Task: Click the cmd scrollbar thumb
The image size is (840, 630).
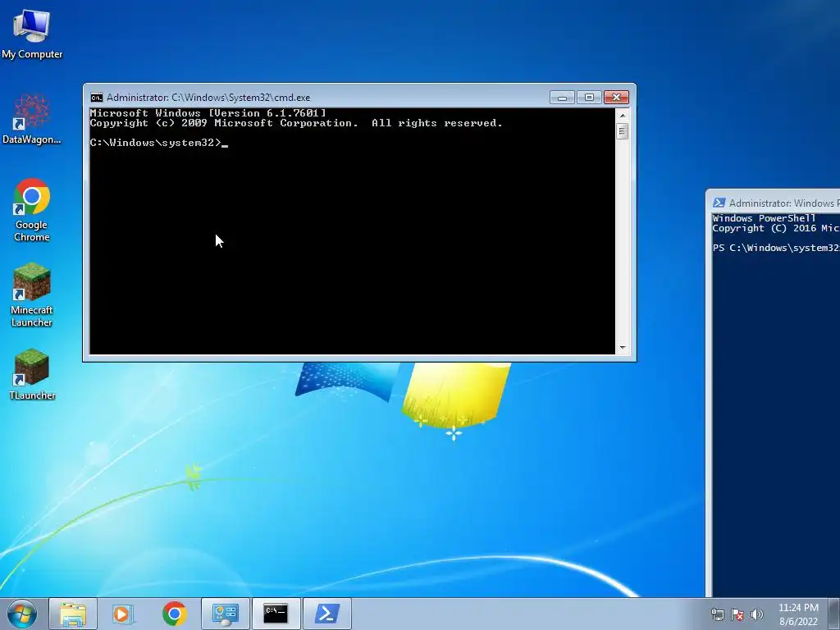Action: click(x=622, y=131)
